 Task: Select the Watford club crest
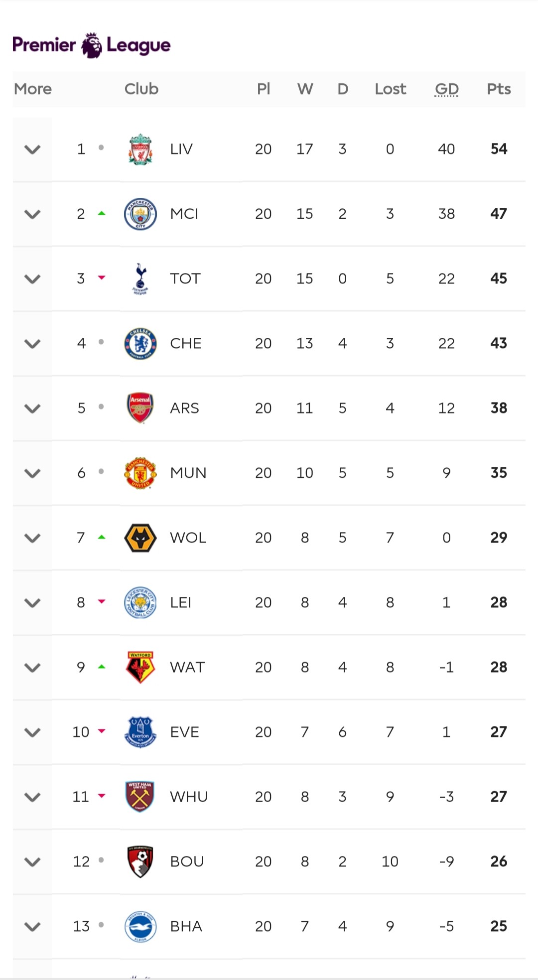pyautogui.click(x=140, y=667)
